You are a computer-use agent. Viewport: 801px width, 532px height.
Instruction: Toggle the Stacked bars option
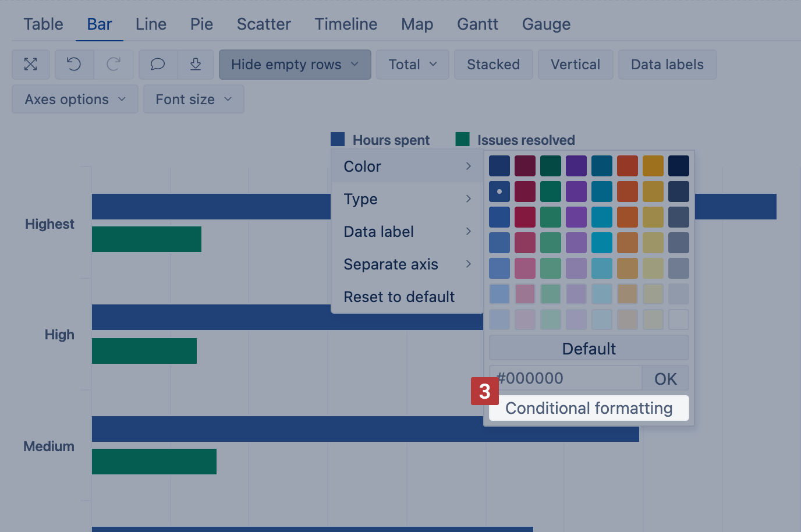(x=493, y=65)
